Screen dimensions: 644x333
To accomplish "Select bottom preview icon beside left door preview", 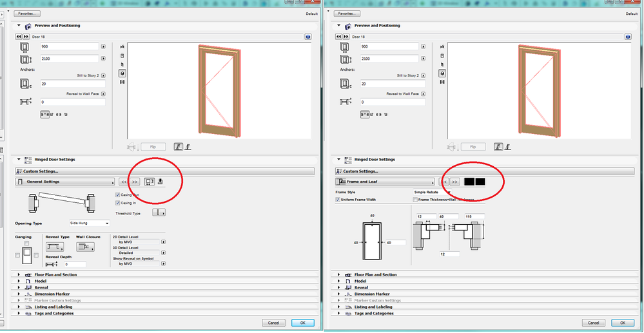I will pyautogui.click(x=122, y=82).
